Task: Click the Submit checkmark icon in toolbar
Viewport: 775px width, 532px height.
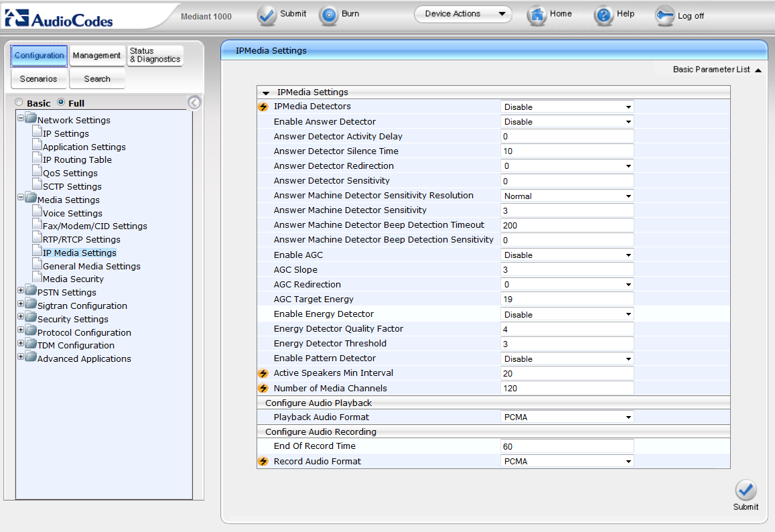Action: pyautogui.click(x=267, y=15)
